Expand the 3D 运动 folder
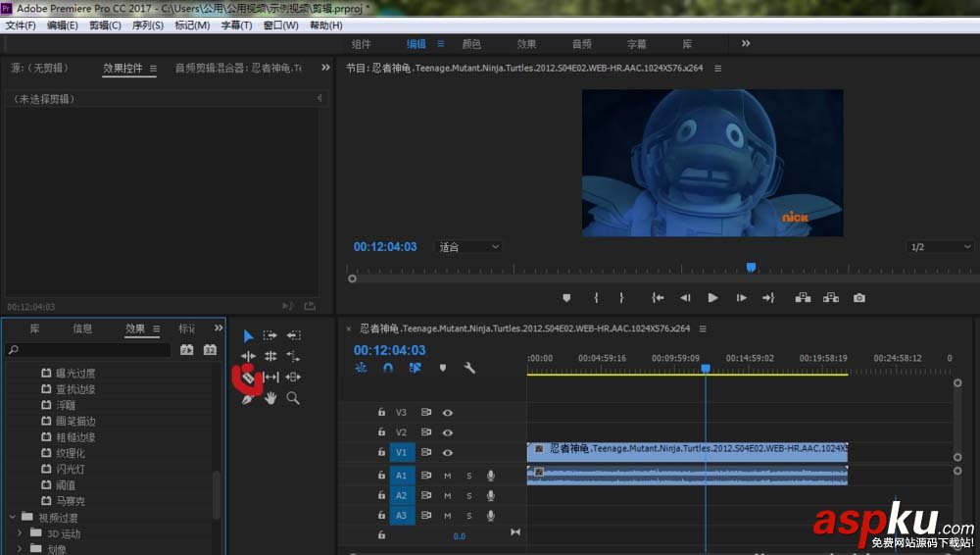Image resolution: width=980 pixels, height=555 pixels. (20, 533)
